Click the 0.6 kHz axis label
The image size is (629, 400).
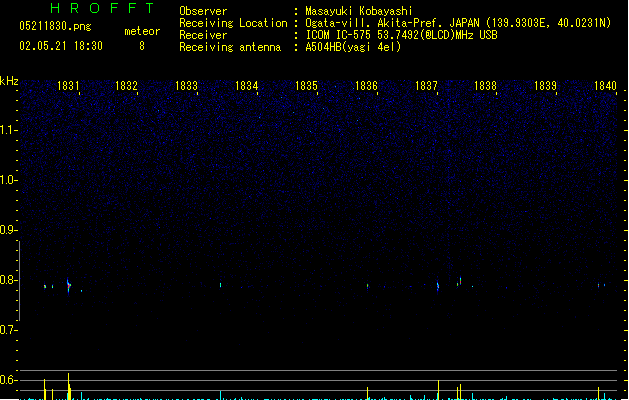tap(8, 380)
